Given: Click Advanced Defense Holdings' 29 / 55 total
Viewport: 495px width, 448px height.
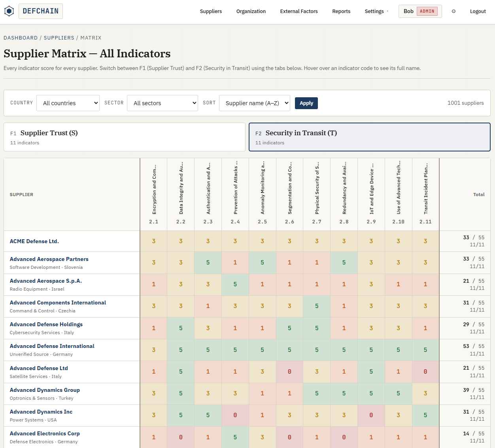Looking at the screenshot, I should point(474,324).
